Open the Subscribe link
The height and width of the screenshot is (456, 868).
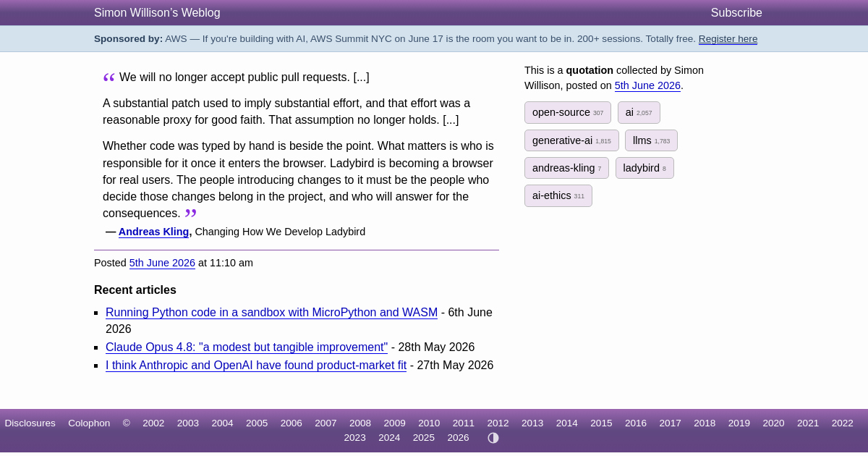(x=736, y=13)
